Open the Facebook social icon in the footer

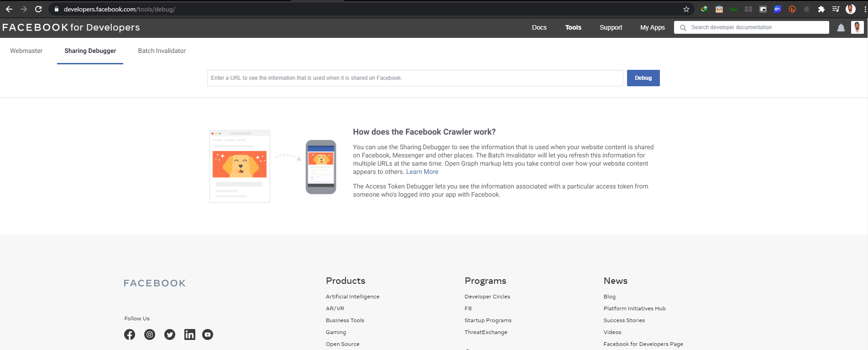coord(130,334)
